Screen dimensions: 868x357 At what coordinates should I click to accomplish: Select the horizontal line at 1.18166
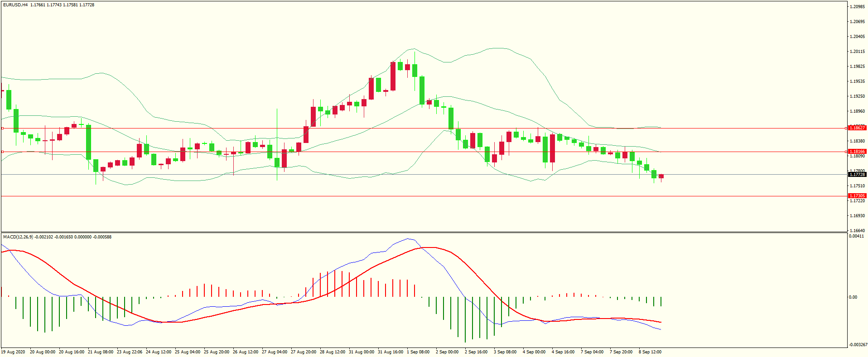click(x=424, y=152)
